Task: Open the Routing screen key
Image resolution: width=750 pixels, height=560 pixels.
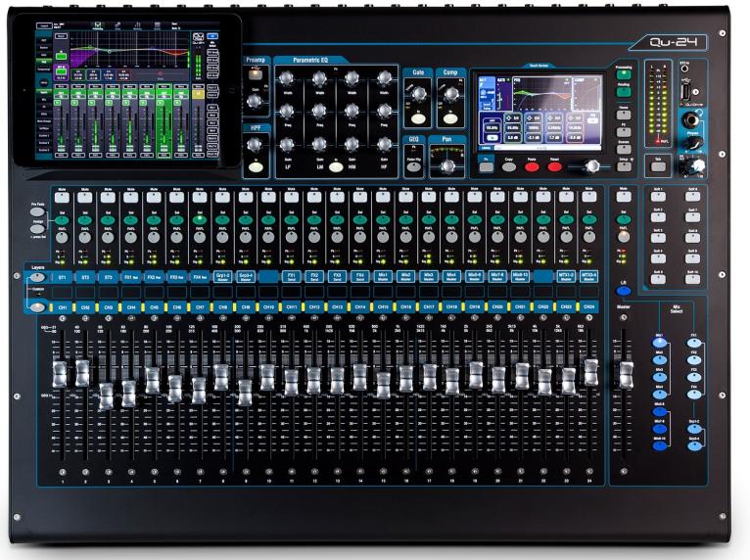Action: [x=624, y=92]
